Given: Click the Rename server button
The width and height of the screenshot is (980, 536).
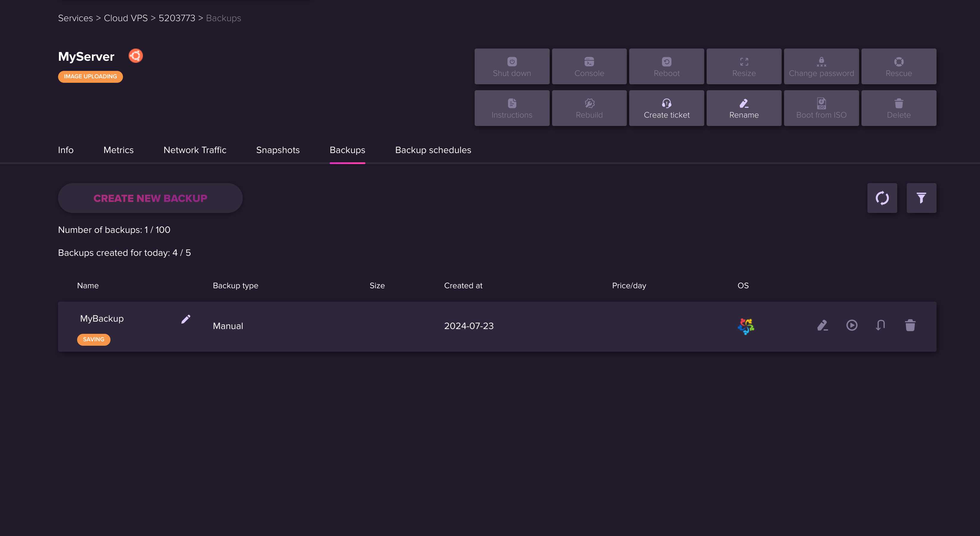Looking at the screenshot, I should point(744,107).
